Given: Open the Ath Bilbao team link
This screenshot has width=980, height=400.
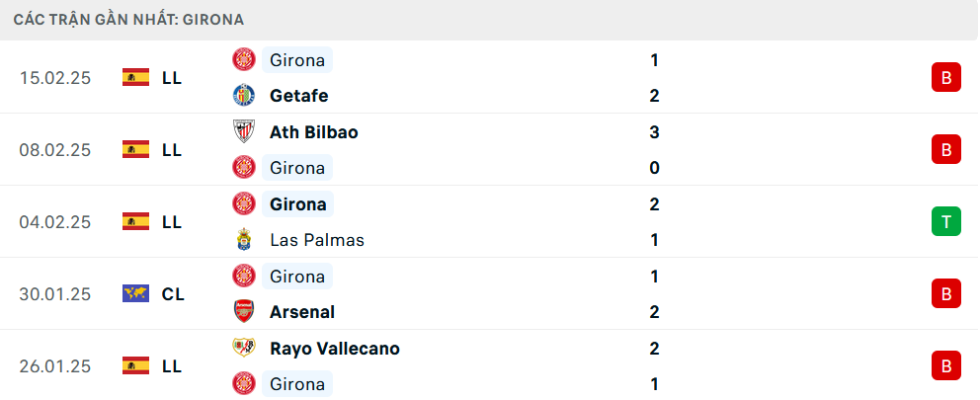Looking at the screenshot, I should click(x=313, y=131).
